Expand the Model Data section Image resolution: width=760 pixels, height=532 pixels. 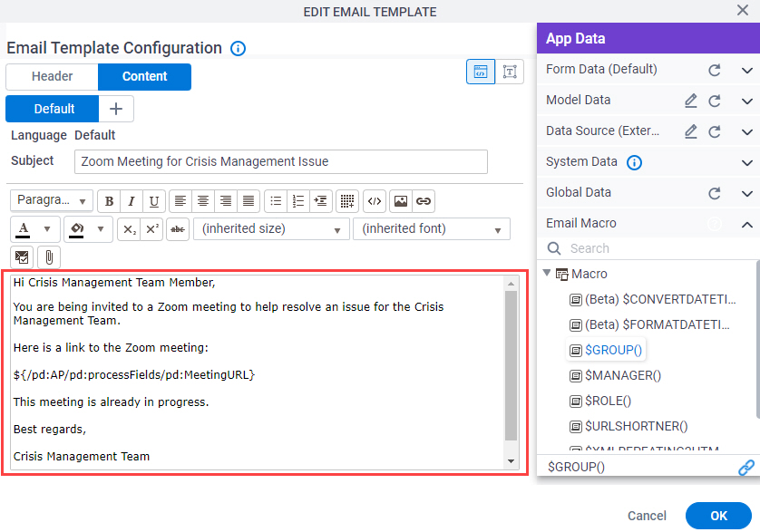[747, 101]
